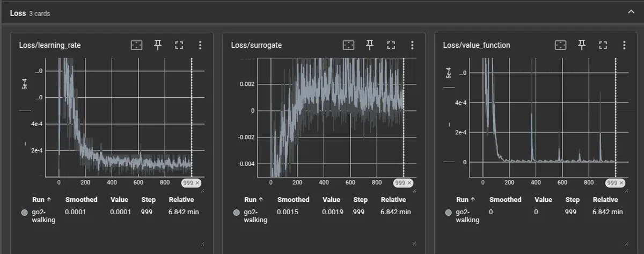
Task: Grab resize handle of Loss/value_function chart
Action: click(x=626, y=190)
